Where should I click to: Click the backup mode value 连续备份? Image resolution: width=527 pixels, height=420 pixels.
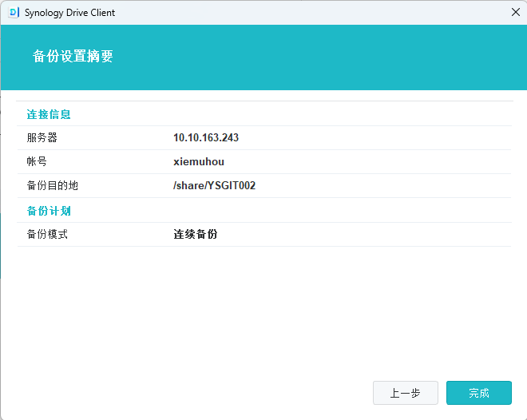pyautogui.click(x=196, y=234)
